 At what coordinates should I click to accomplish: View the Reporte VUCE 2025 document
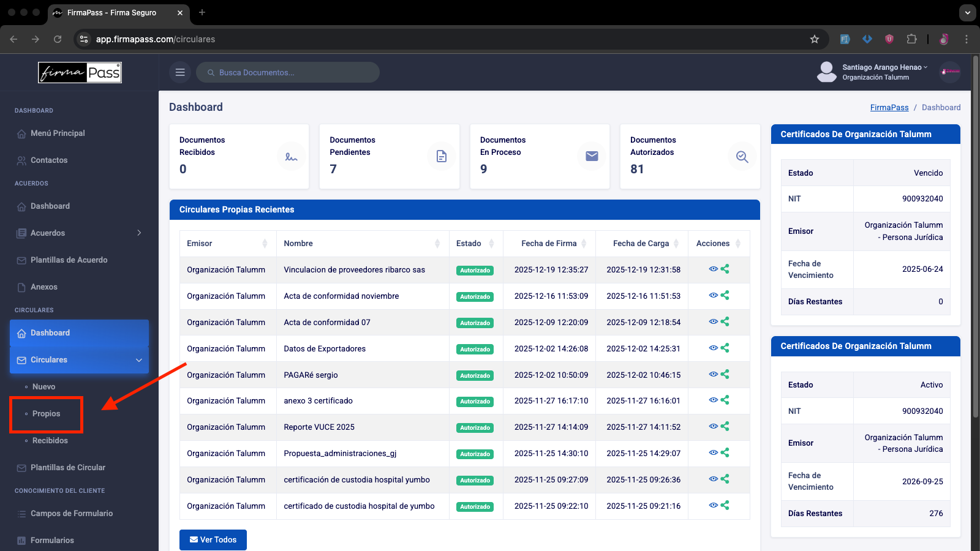713,426
